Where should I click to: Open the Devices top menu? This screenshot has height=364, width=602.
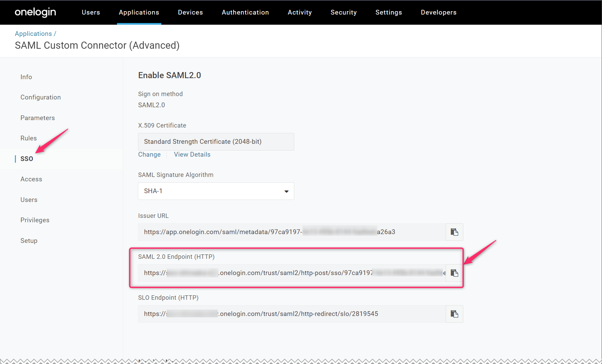(x=190, y=12)
